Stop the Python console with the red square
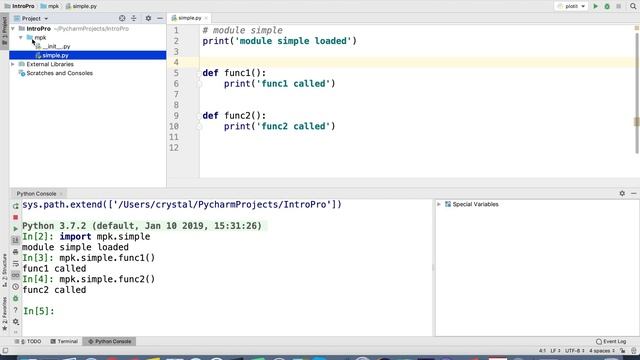This screenshot has width=640, height=360. pos(16,218)
